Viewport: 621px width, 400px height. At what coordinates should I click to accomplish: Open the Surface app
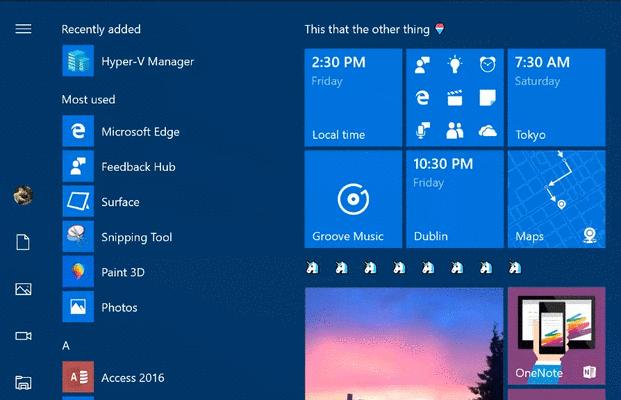point(102,202)
